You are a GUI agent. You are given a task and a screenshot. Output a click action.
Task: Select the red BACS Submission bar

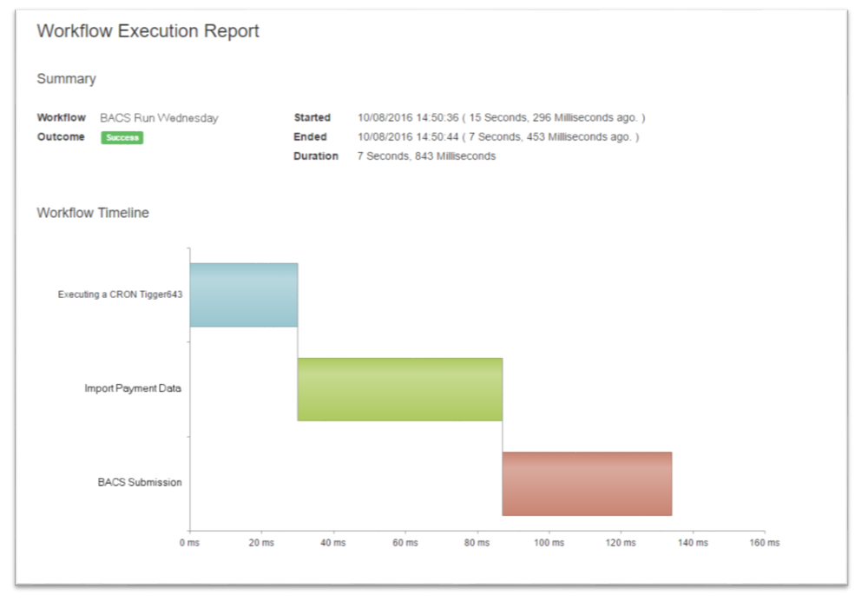pos(588,484)
